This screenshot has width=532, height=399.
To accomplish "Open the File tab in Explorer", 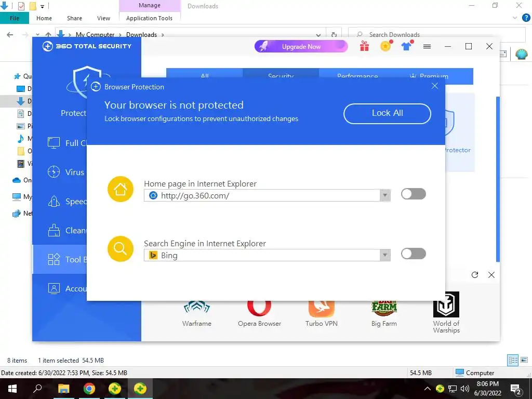I will [14, 18].
